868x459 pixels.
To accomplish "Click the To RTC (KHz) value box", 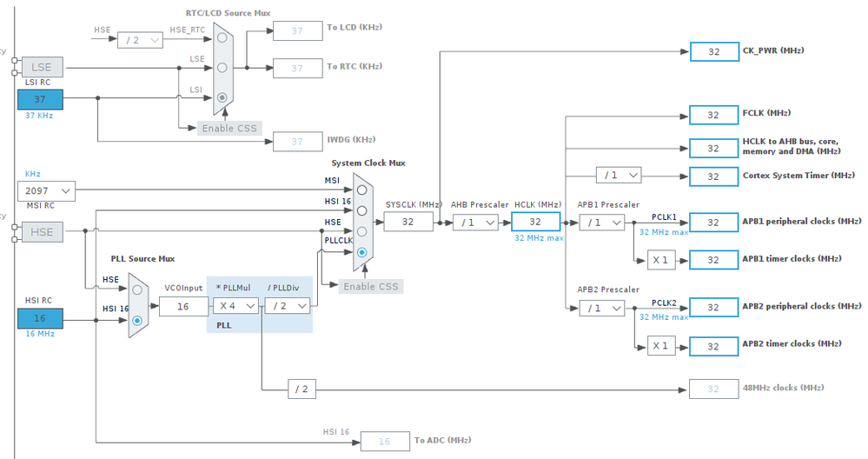I will pos(297,68).
